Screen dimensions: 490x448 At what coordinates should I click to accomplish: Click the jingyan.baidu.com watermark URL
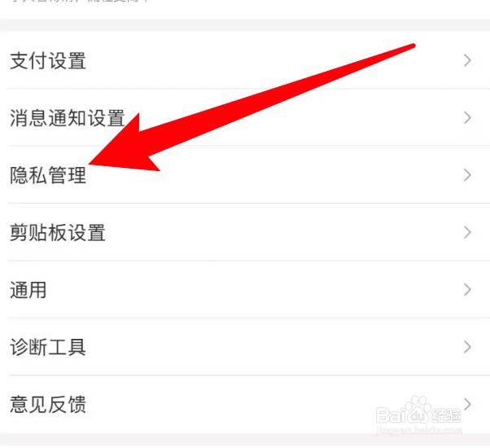418,431
